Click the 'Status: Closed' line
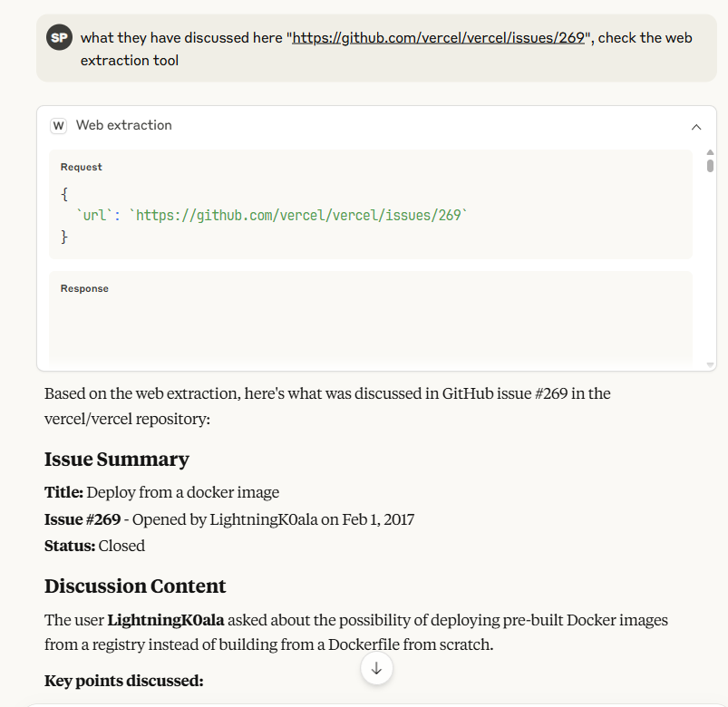 click(94, 546)
